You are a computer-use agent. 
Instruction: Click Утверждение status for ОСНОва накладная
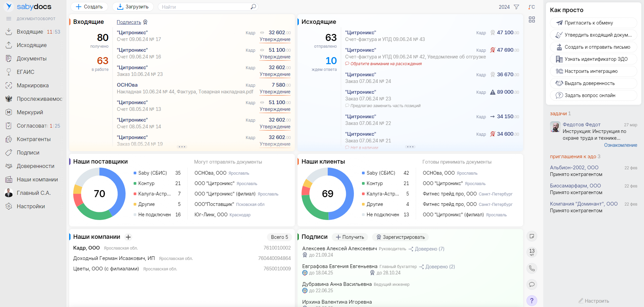click(x=275, y=92)
